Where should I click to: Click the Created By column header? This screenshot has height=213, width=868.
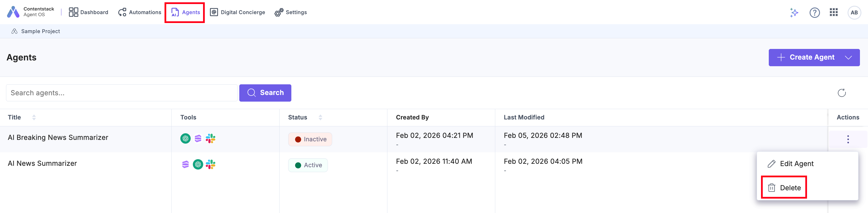tap(412, 117)
